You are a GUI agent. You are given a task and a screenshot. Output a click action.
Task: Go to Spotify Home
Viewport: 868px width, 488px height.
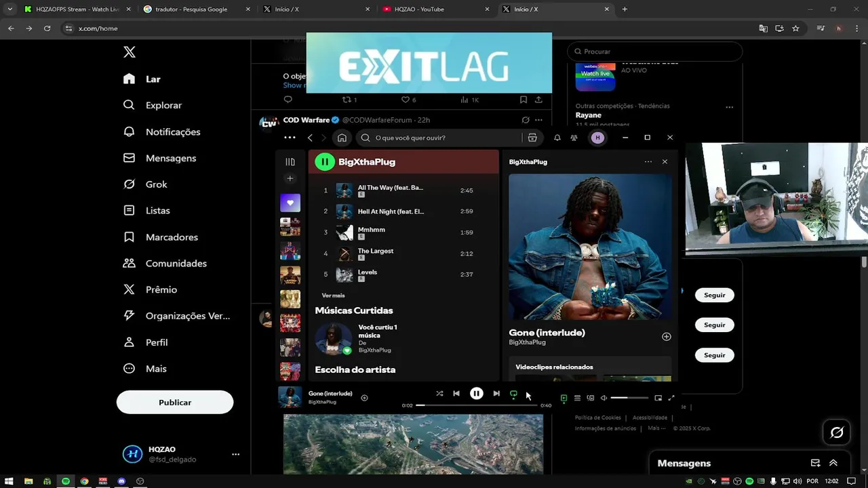(342, 138)
